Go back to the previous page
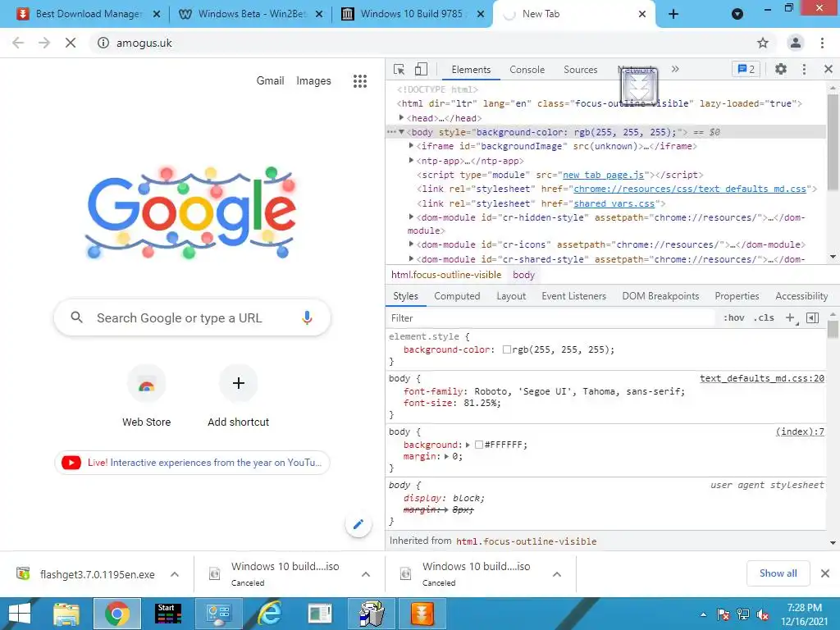 18,43
